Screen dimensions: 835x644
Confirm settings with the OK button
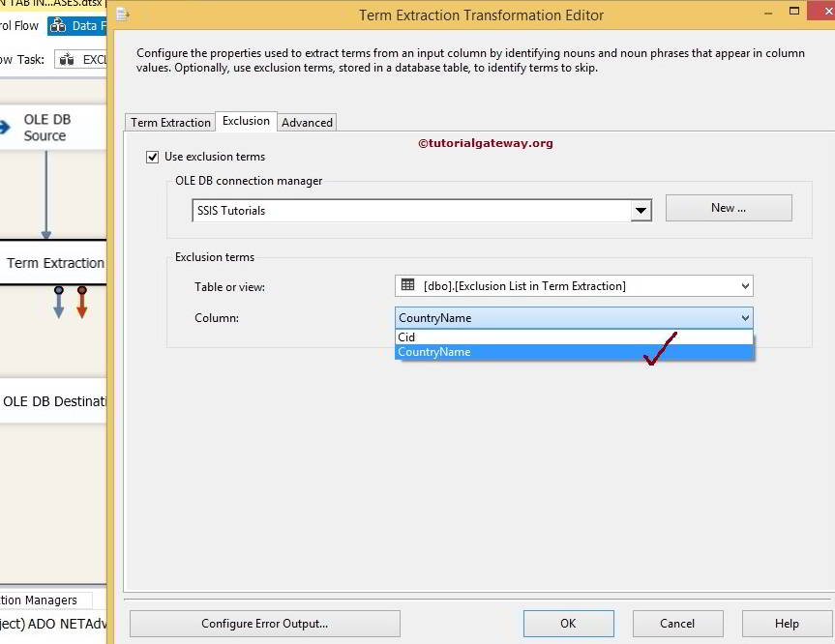pos(568,623)
